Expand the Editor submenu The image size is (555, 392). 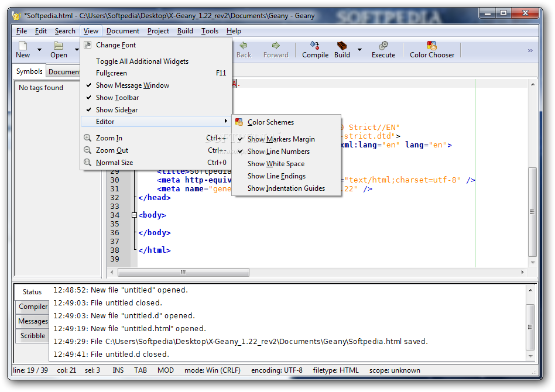pyautogui.click(x=156, y=121)
